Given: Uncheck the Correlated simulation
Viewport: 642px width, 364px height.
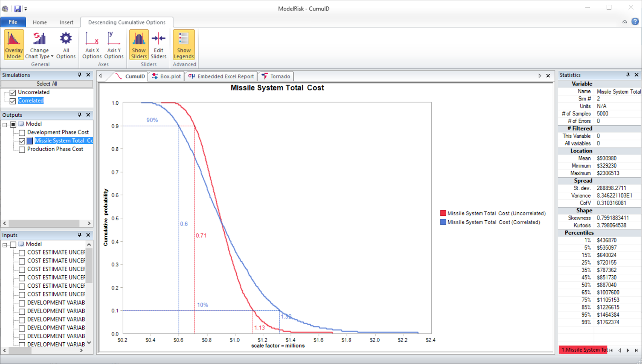Looking at the screenshot, I should tap(12, 101).
